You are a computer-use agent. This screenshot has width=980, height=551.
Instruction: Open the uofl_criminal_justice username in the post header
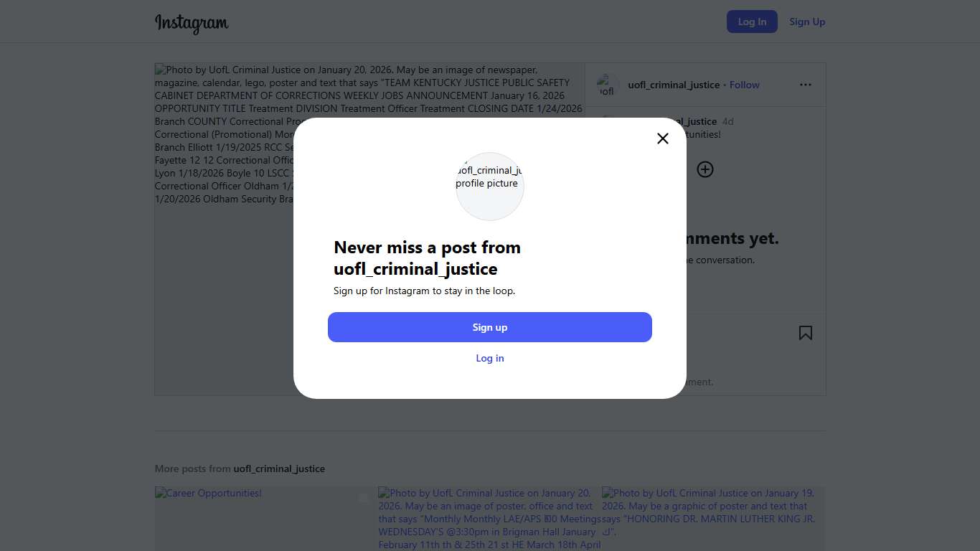click(x=674, y=85)
